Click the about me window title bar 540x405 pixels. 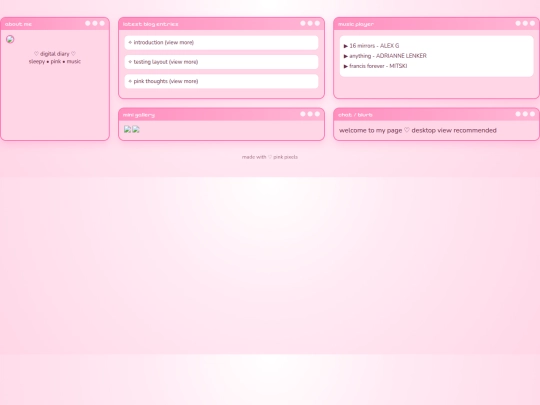[x=55, y=24]
